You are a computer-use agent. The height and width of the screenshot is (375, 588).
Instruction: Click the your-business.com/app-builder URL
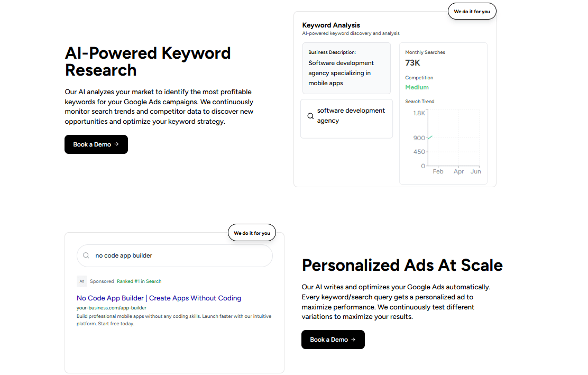[112, 308]
